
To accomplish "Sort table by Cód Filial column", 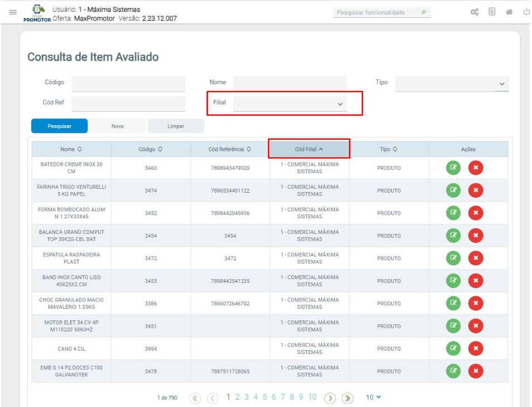I will click(309, 149).
